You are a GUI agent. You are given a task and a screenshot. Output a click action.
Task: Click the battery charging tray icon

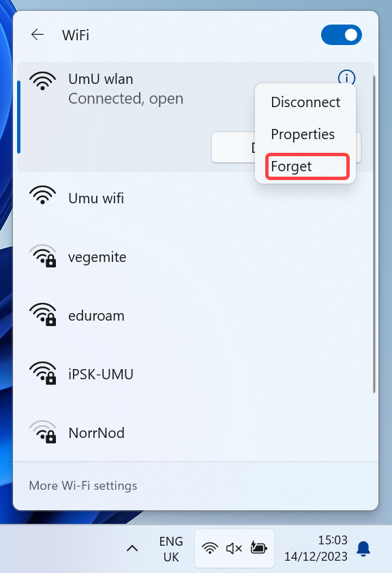(258, 548)
